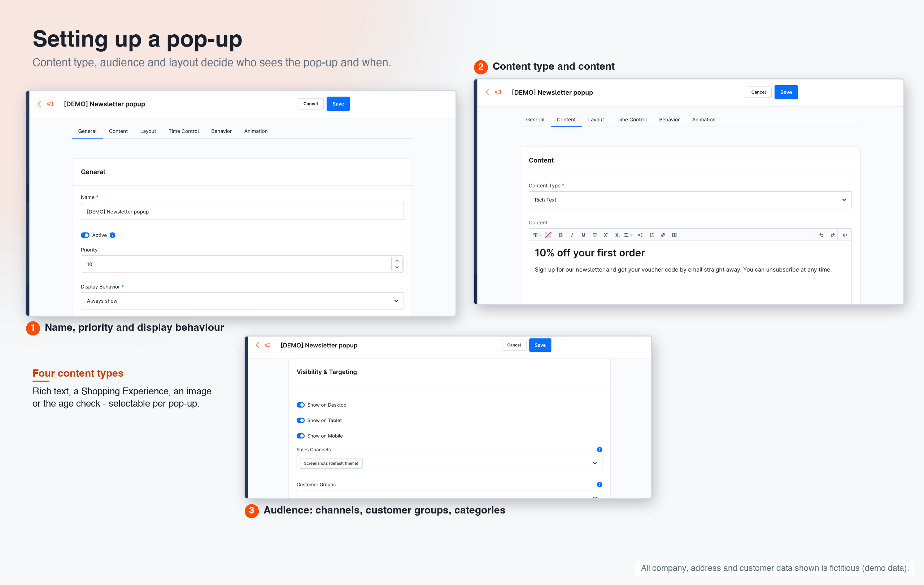Open Time Control tab in General window

[x=183, y=131]
